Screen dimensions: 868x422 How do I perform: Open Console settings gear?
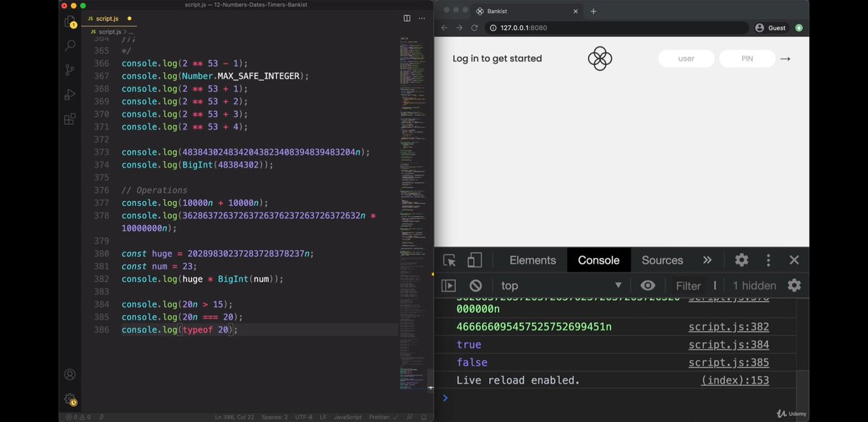pyautogui.click(x=794, y=285)
